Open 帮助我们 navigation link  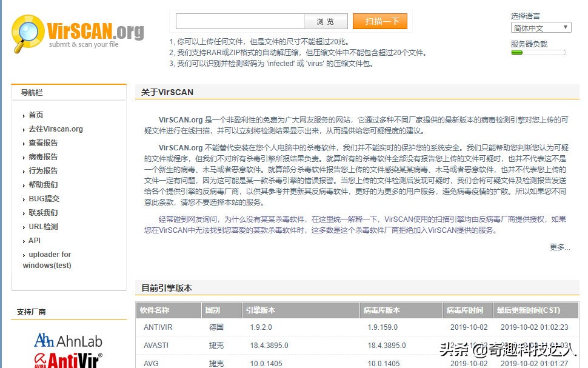[x=43, y=184]
